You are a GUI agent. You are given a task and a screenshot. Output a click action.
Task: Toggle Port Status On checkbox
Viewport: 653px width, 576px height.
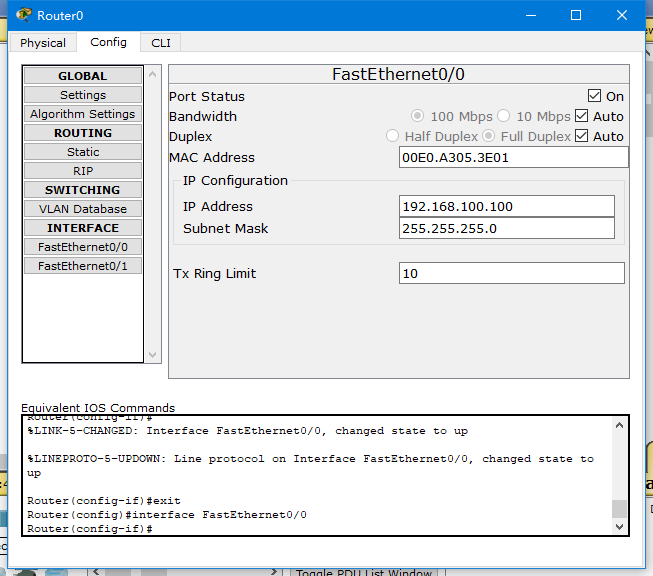(594, 96)
